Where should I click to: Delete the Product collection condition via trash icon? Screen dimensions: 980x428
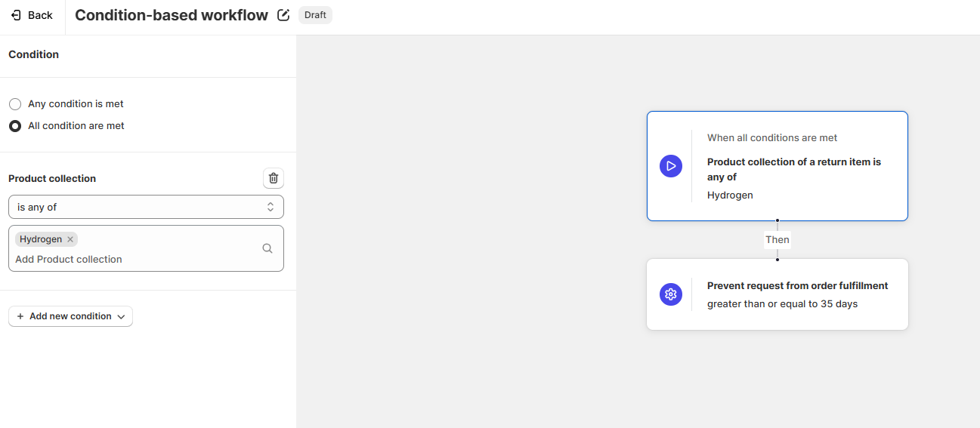pyautogui.click(x=274, y=178)
